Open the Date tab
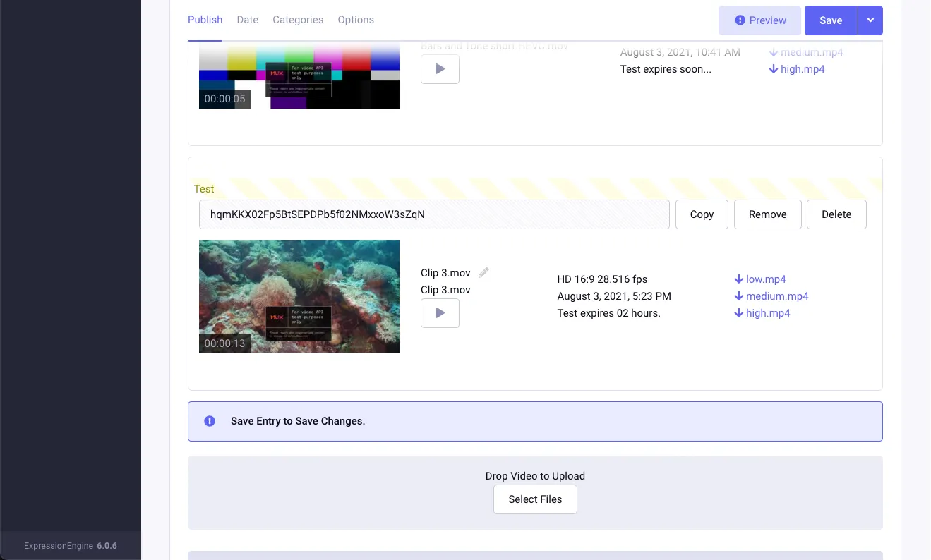Image resolution: width=931 pixels, height=560 pixels. pos(248,20)
